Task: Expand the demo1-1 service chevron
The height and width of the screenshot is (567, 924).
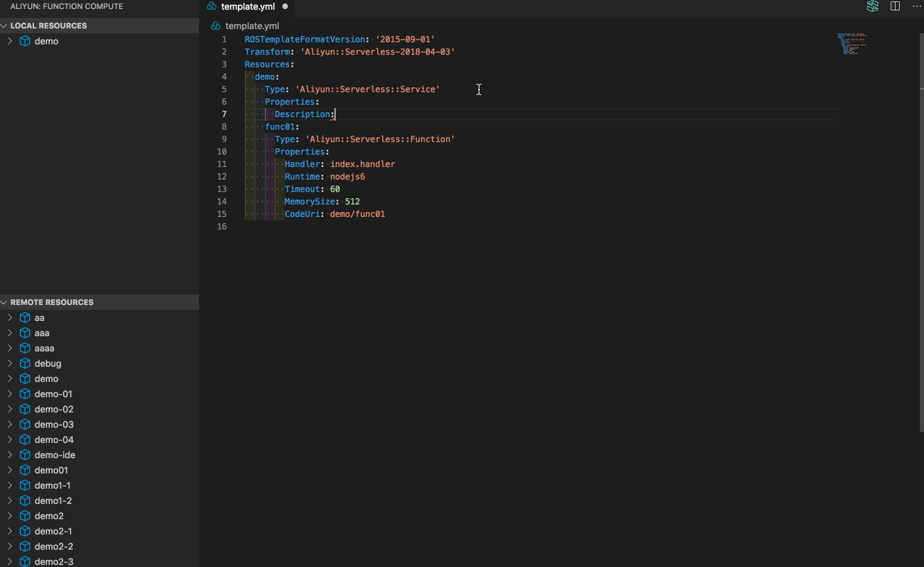Action: [10, 485]
